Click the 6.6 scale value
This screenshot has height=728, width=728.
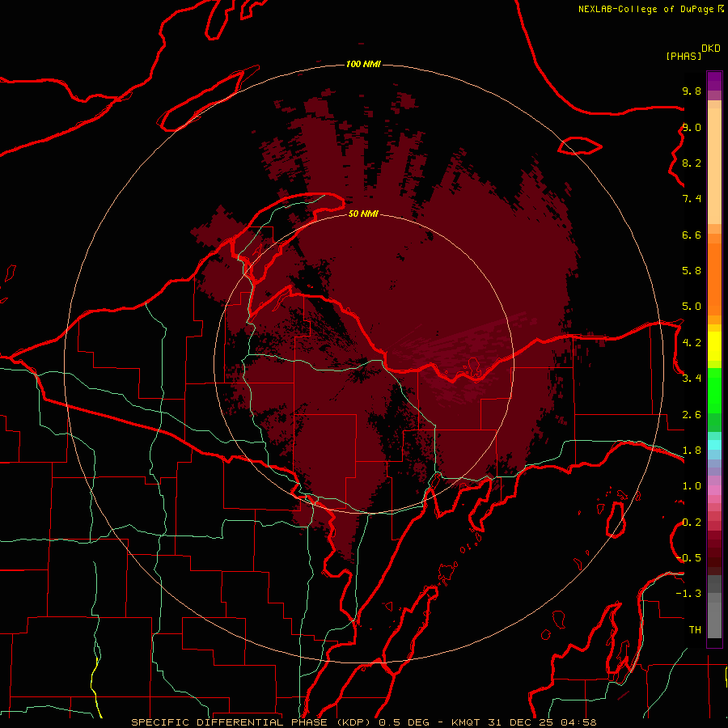(x=692, y=235)
